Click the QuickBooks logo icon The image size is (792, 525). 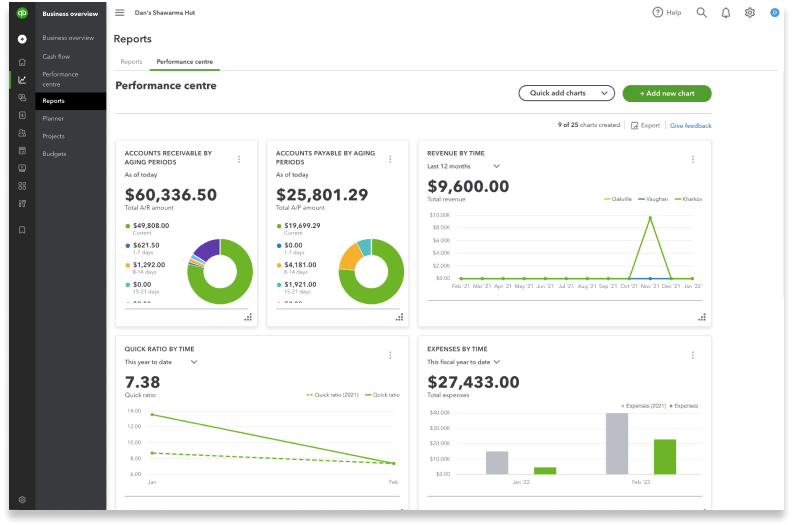tap(22, 13)
